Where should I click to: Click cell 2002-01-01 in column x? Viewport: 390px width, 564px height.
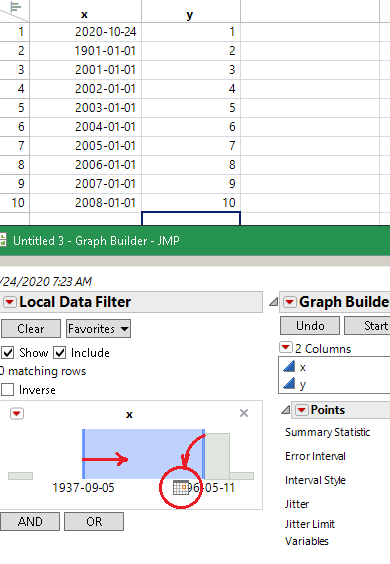click(x=85, y=89)
